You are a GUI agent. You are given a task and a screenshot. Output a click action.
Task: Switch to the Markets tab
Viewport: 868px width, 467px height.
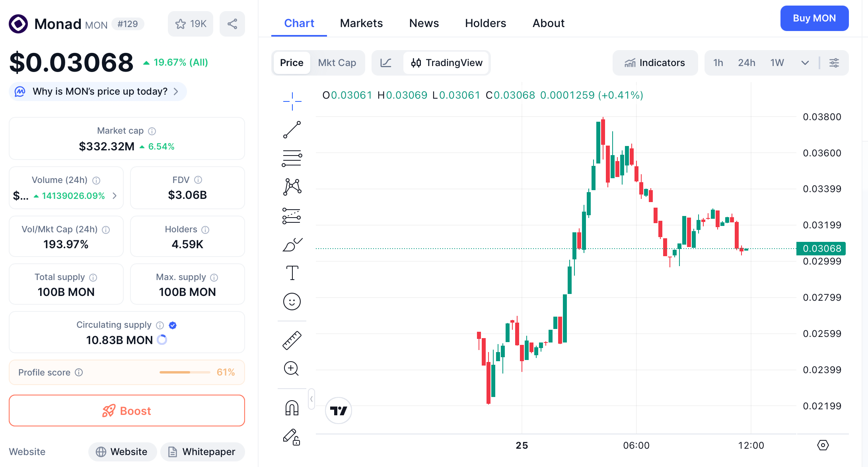[x=361, y=23]
